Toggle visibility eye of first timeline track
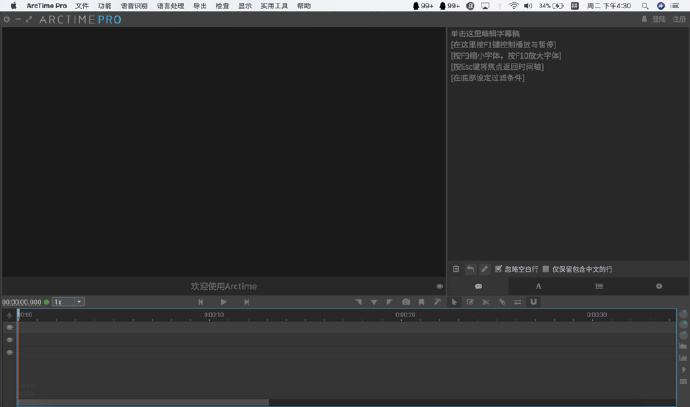This screenshot has height=407, width=690. click(9, 327)
